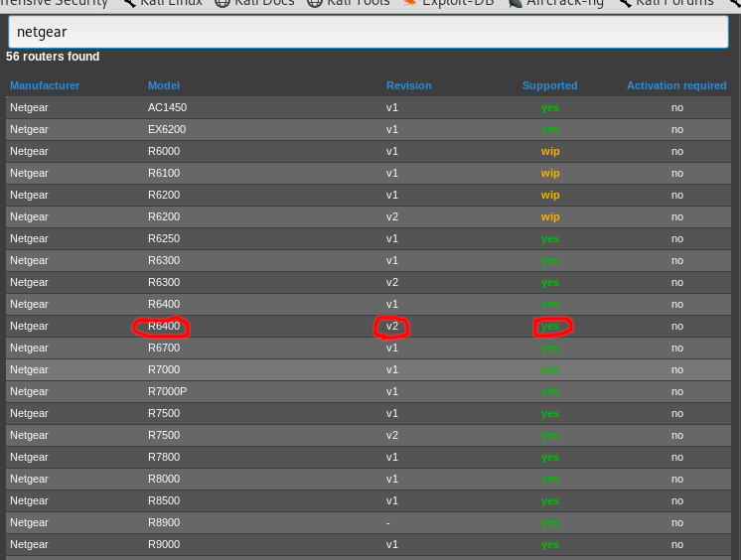This screenshot has width=741, height=560.
Task: Select the R8900 model cell
Action: 164,522
